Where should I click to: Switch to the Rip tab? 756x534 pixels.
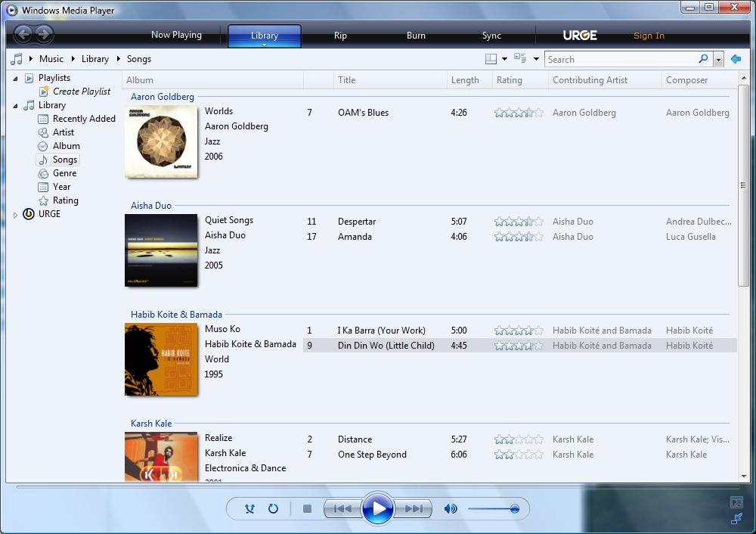340,36
